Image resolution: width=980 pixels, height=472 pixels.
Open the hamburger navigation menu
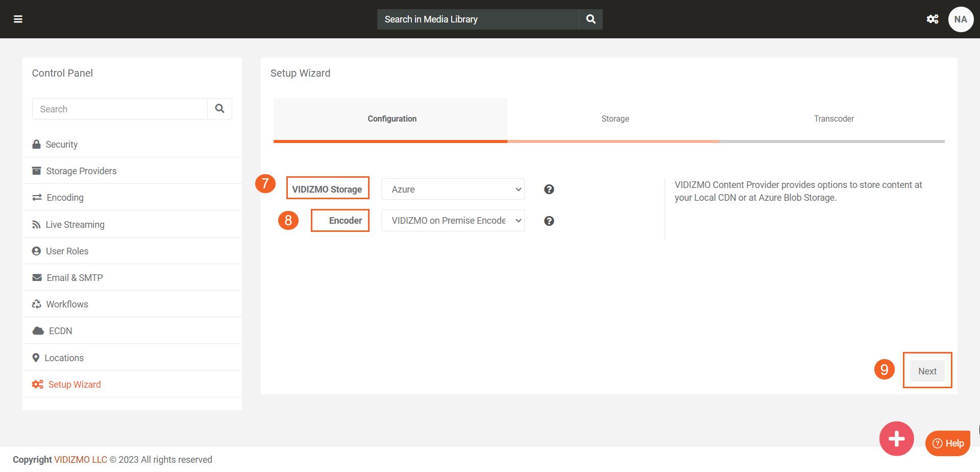(18, 19)
